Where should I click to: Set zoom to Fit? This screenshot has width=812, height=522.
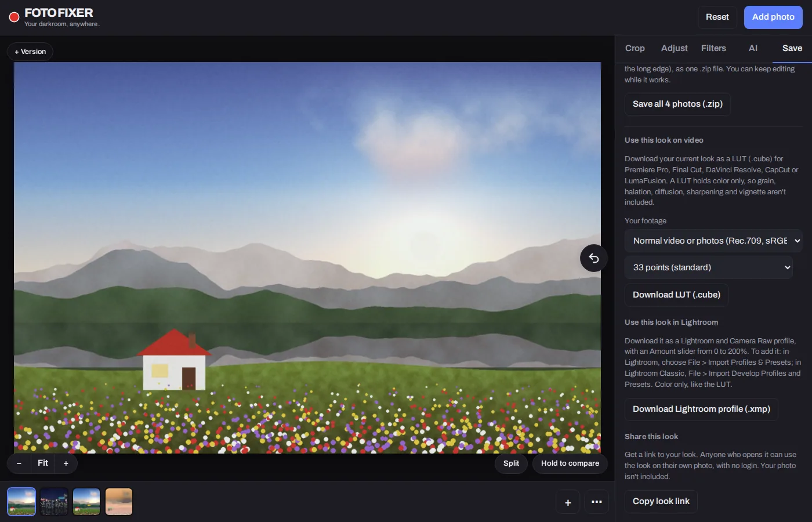(x=43, y=463)
